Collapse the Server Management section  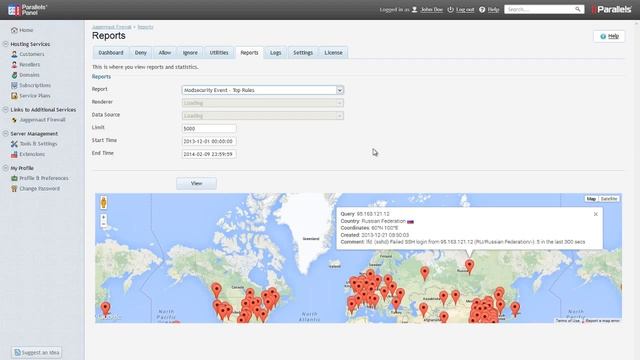[x=5, y=133]
